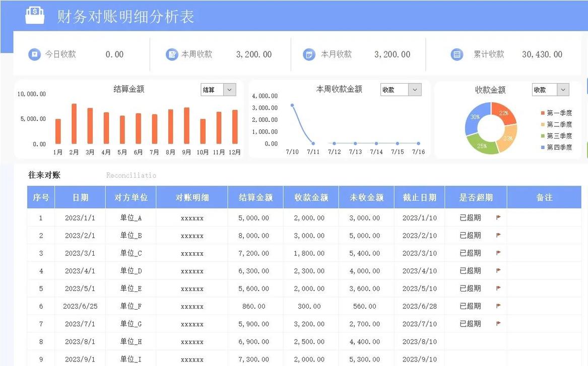The height and width of the screenshot is (366, 588).
Task: Select the 是否超期 column header
Action: [476, 197]
